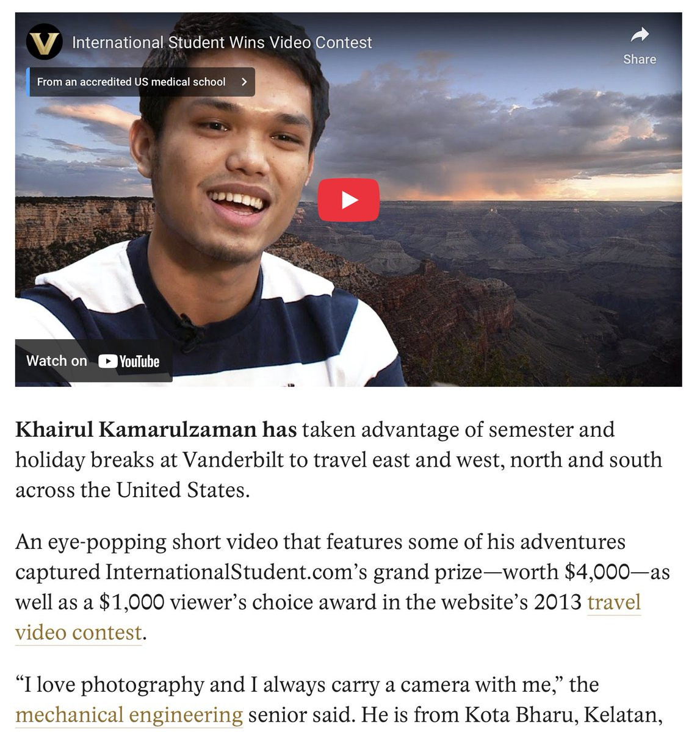Screen dimensions: 700x732
Task: Click the blue accent bar of the info card
Action: 28,82
